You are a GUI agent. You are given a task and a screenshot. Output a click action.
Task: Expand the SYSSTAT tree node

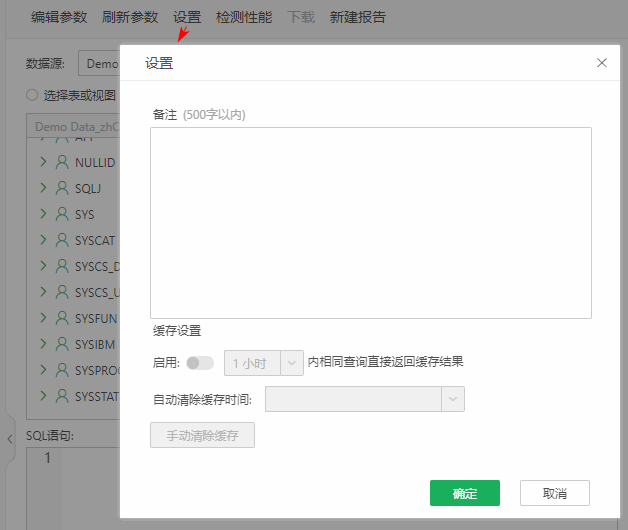point(43,397)
